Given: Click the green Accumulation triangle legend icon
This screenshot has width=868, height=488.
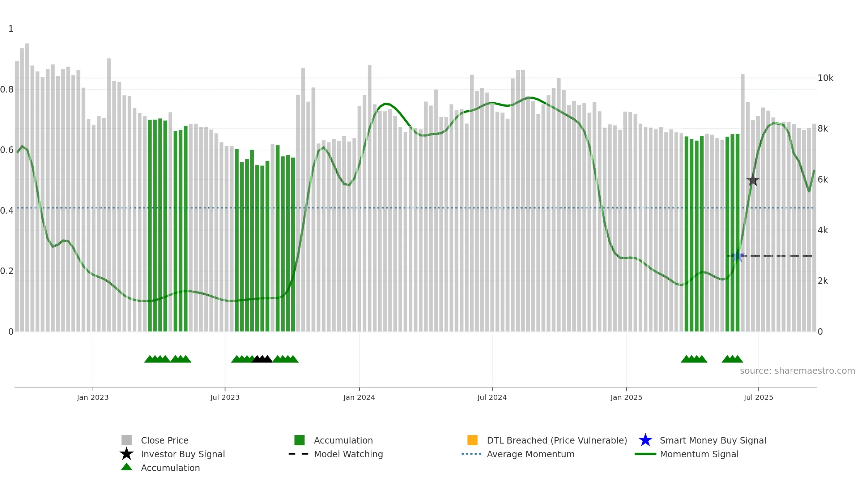Looking at the screenshot, I should coord(127,467).
